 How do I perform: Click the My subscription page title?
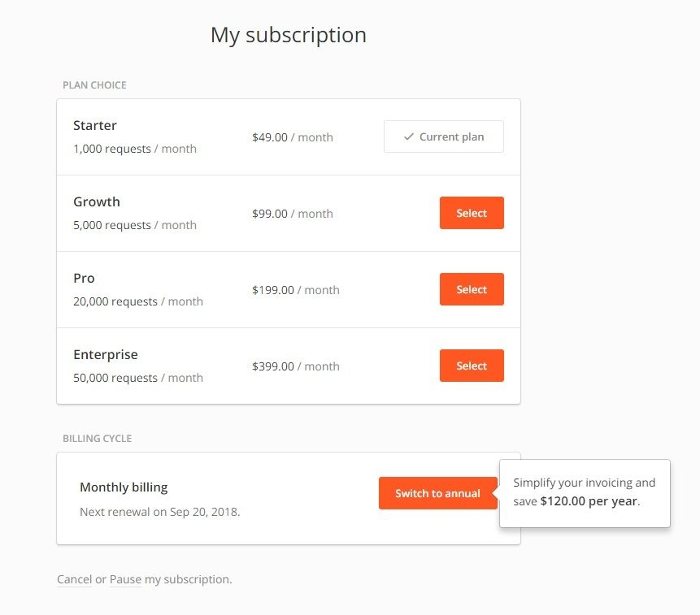pyautogui.click(x=288, y=34)
